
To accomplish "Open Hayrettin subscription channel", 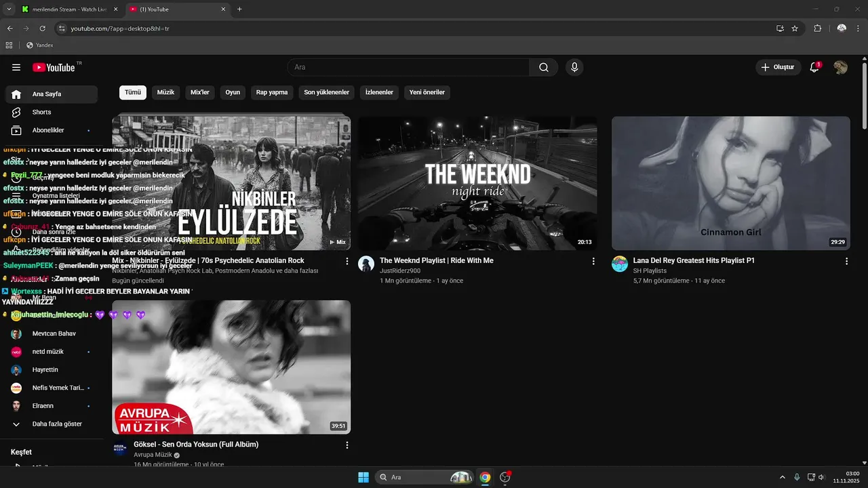I will pos(52,370).
